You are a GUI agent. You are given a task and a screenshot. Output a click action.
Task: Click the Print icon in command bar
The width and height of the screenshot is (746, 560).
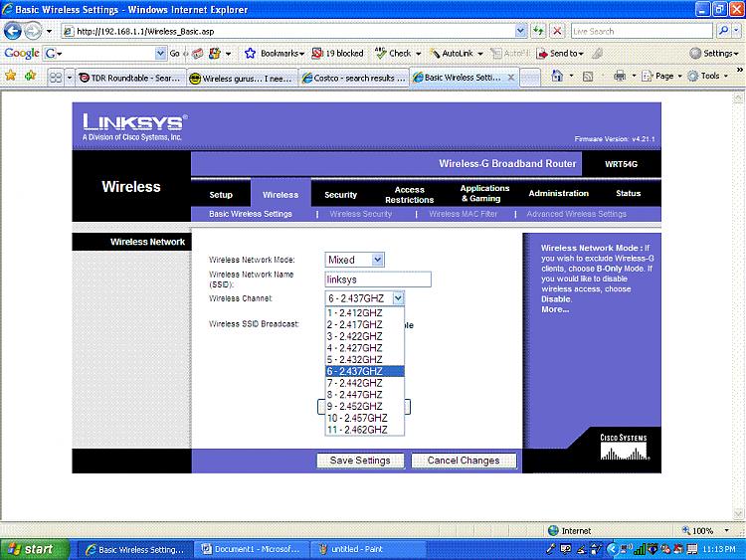click(619, 76)
